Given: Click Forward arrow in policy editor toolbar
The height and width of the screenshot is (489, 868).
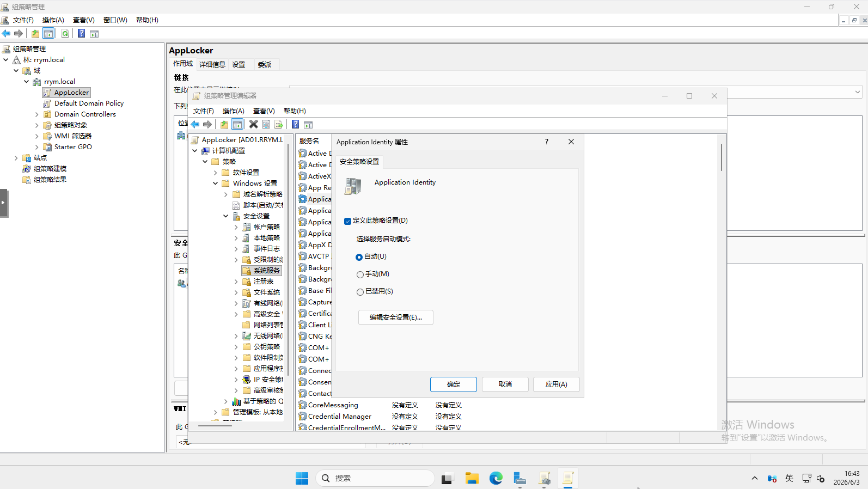Looking at the screenshot, I should coord(207,125).
